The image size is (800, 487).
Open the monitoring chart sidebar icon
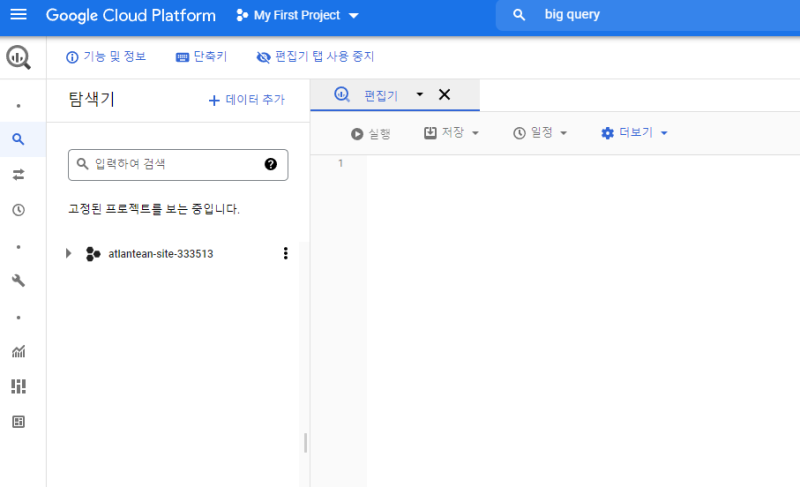[18, 351]
